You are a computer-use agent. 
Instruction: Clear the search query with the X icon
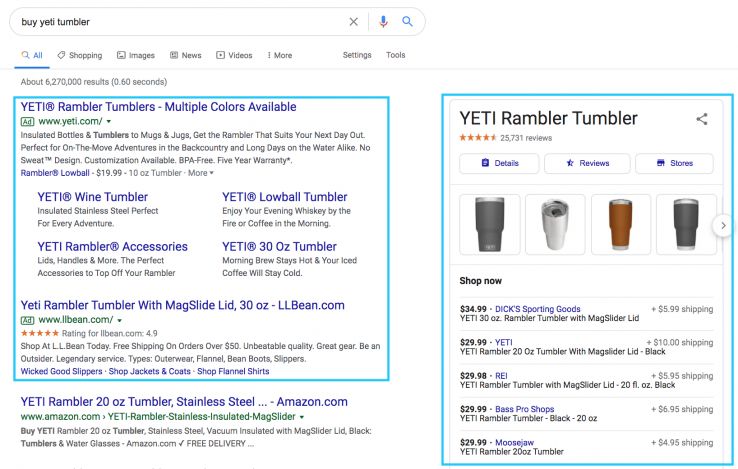[x=353, y=22]
